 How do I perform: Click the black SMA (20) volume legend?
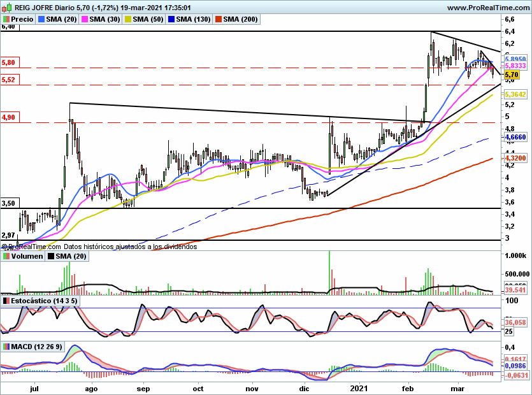click(67, 256)
